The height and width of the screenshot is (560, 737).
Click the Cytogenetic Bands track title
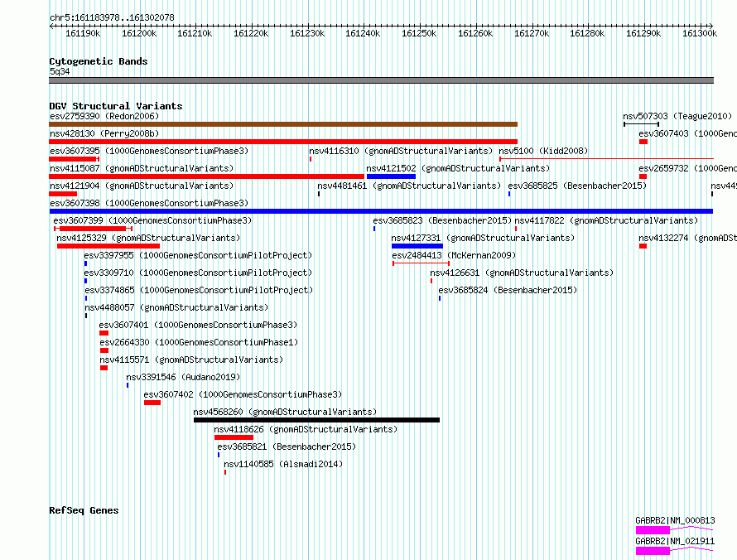coord(99,61)
